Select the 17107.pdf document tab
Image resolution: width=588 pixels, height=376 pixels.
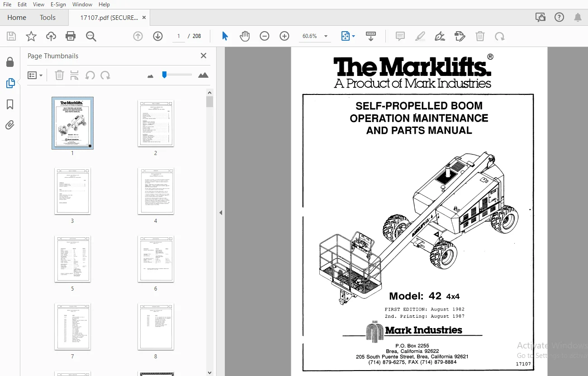(x=109, y=17)
